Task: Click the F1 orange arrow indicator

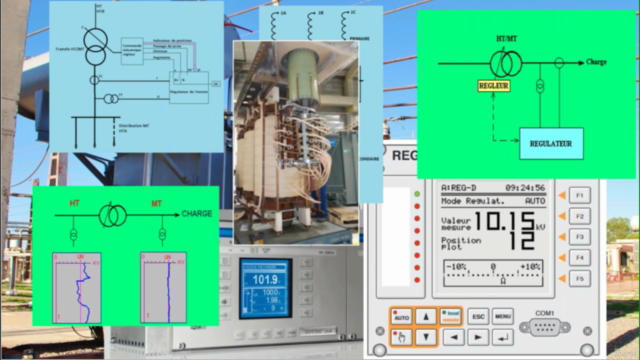Action: (x=562, y=196)
